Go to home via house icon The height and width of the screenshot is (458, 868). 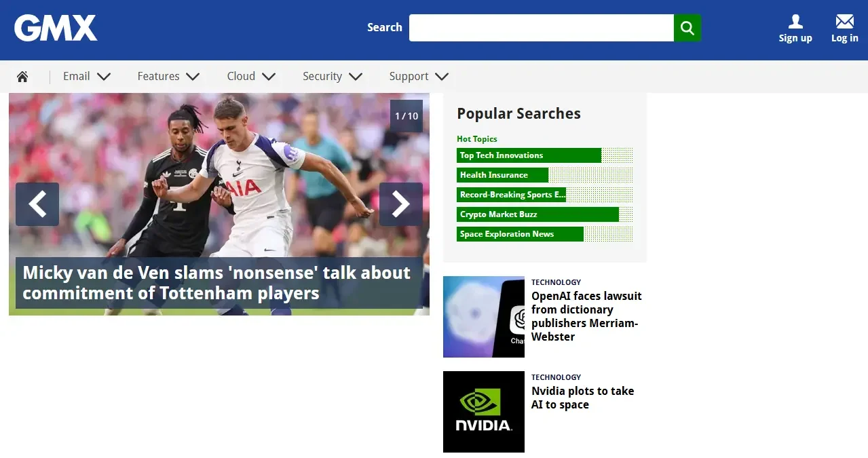pos(22,77)
